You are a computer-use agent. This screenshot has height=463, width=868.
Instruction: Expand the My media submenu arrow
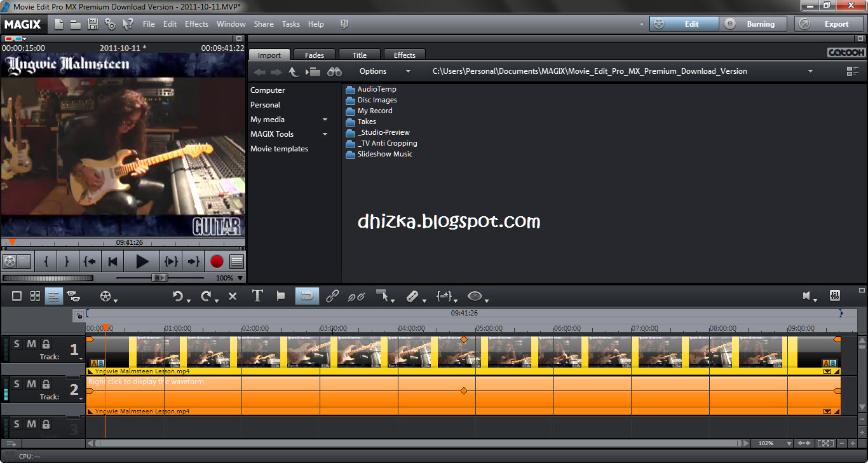click(325, 120)
